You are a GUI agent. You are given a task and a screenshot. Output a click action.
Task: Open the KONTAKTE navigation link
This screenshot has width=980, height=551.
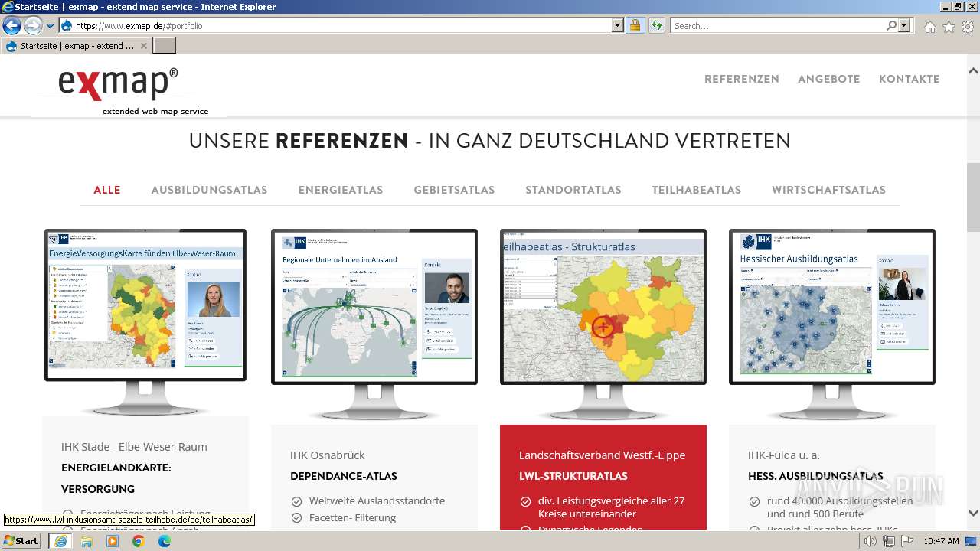(910, 79)
